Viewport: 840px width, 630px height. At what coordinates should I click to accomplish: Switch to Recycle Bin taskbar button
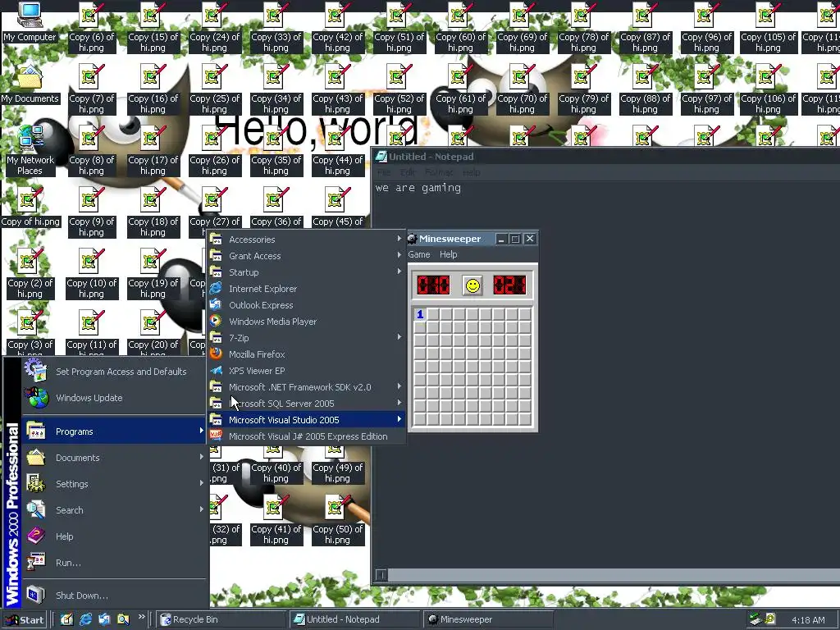tap(221, 619)
